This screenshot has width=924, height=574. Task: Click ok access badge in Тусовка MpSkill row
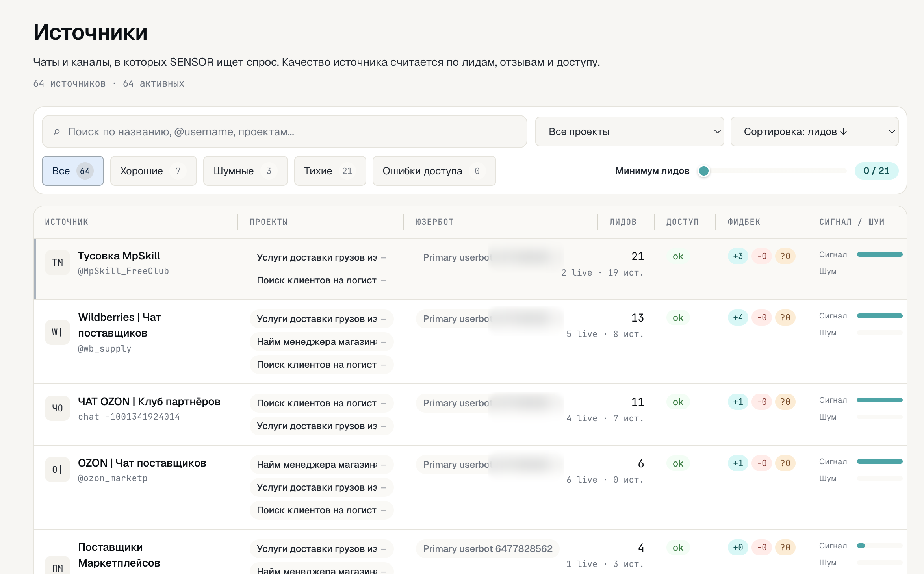point(678,256)
